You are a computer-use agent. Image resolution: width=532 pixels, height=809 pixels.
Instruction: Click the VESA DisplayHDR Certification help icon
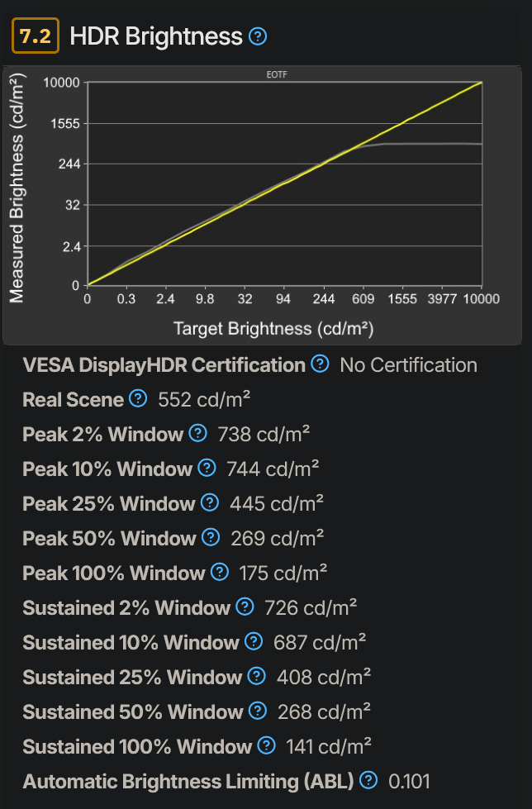[x=321, y=364]
